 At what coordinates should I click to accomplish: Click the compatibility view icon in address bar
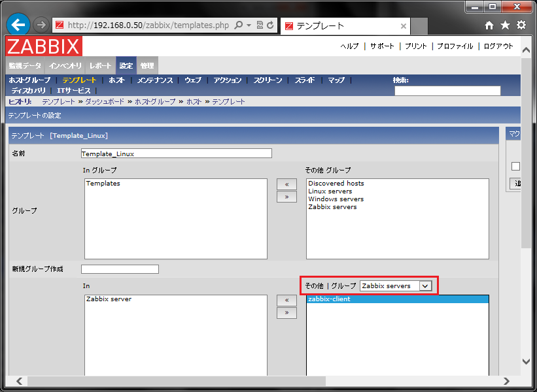(260, 25)
